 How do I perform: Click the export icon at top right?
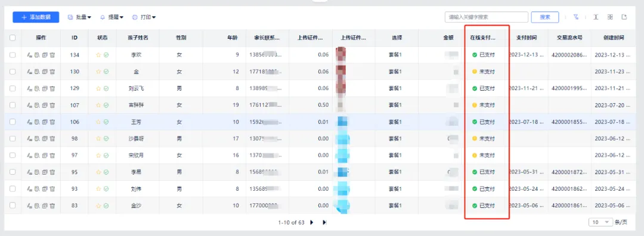(624, 17)
